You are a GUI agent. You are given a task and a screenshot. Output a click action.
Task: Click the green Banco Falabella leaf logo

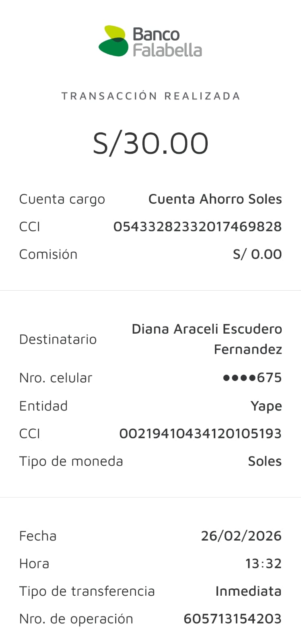[114, 41]
